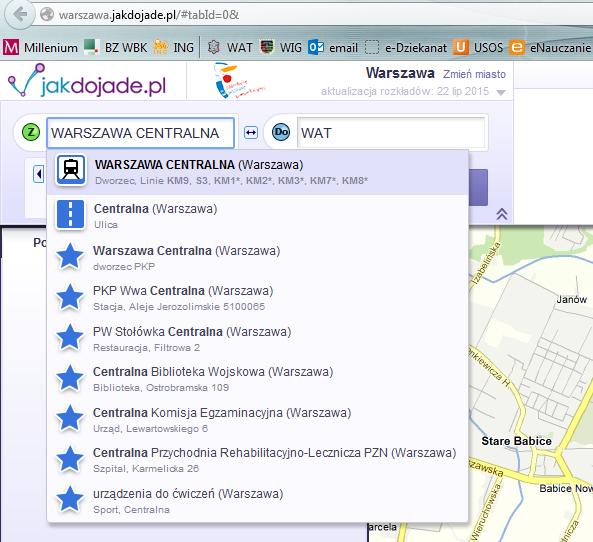Screen dimensions: 593x542
Task: Click the Zmień miasto link
Action: pos(474,74)
